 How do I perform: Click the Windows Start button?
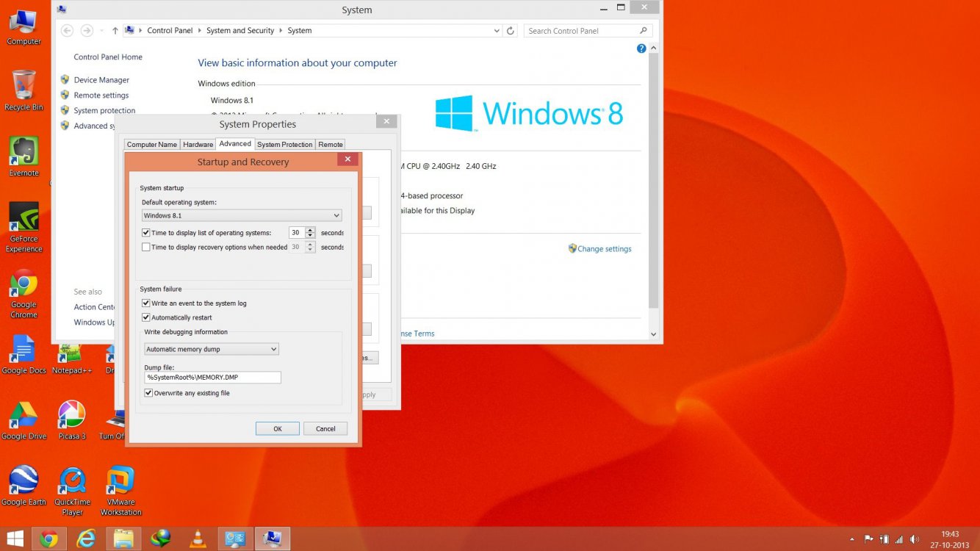click(15, 539)
